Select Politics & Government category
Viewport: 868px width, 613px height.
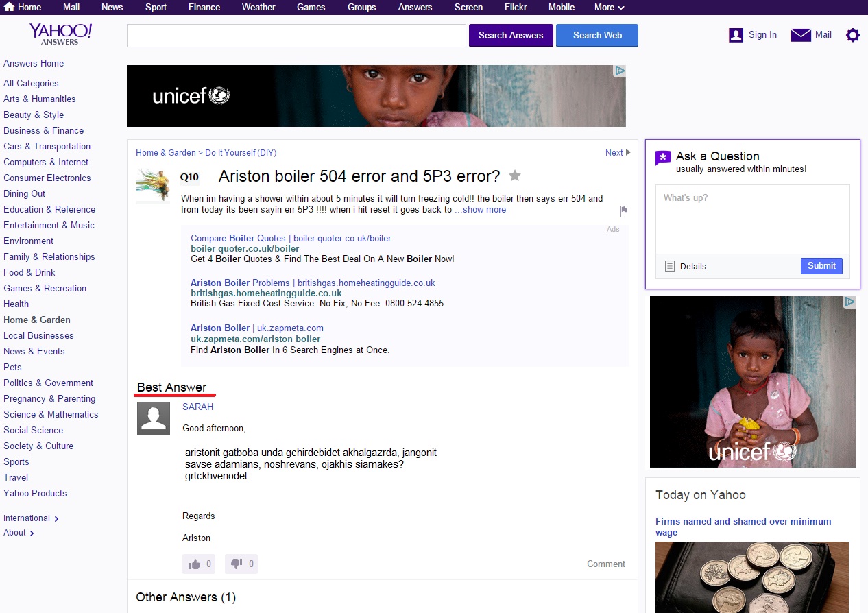[48, 383]
